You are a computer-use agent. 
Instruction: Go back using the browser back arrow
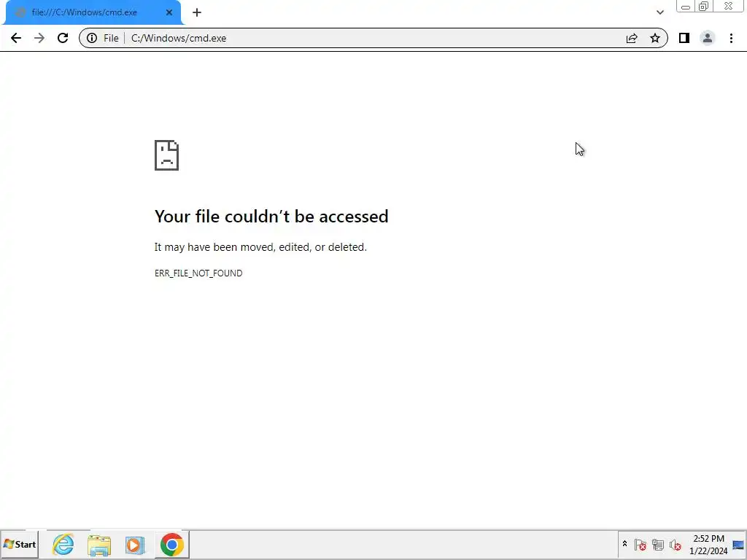pyautogui.click(x=16, y=38)
